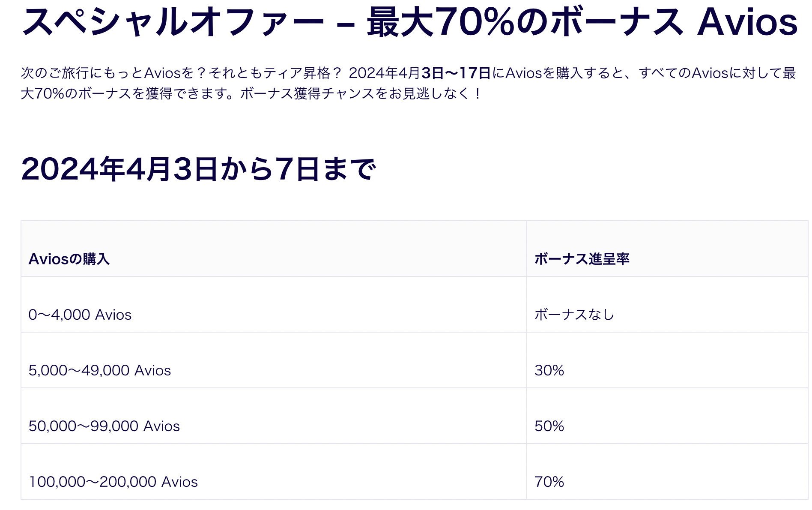
Task: Click the ボーナスなし cell
Action: point(667,305)
